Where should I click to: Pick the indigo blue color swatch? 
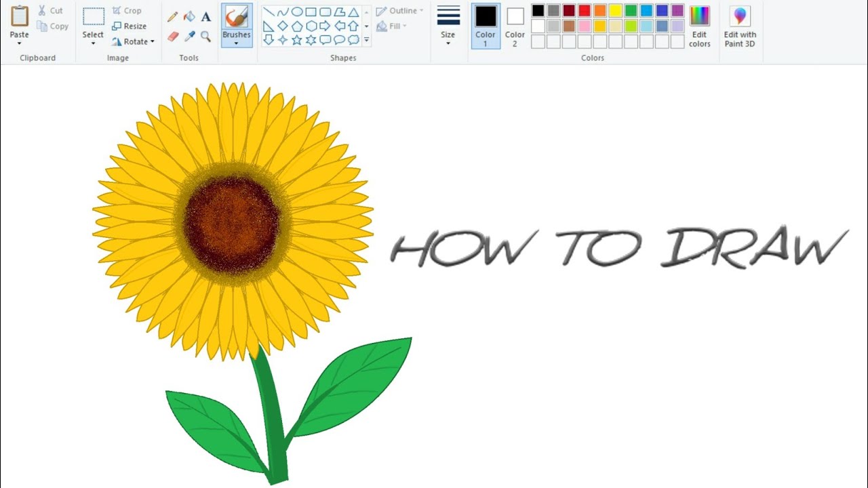(x=662, y=10)
